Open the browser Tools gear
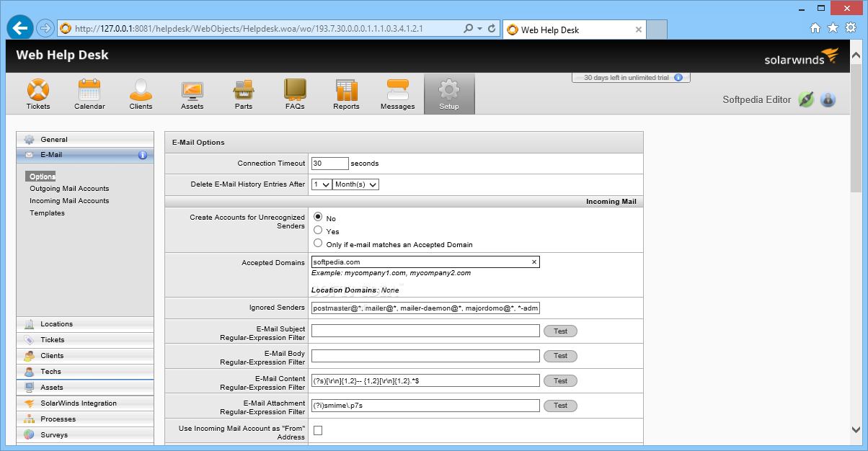Screen dimensions: 868x451 pyautogui.click(x=851, y=28)
